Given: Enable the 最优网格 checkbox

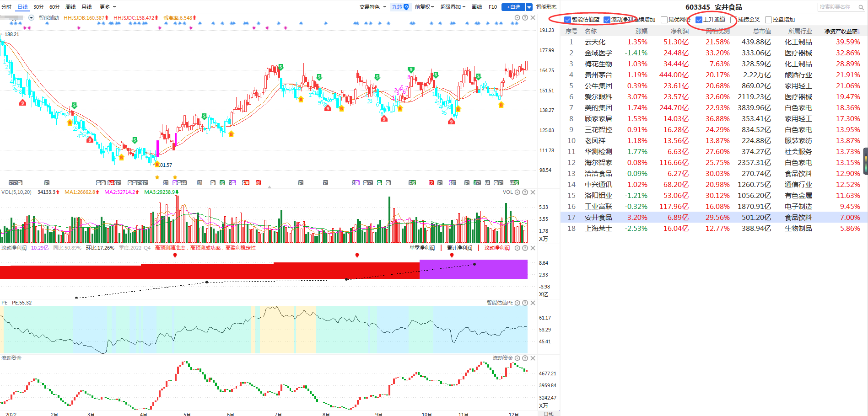Looking at the screenshot, I should pos(664,20).
